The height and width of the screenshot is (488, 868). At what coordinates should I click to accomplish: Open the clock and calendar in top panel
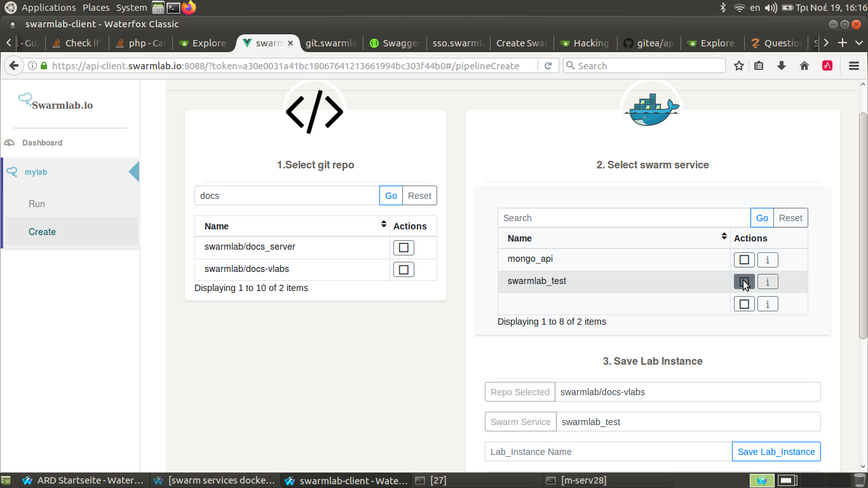click(x=832, y=8)
